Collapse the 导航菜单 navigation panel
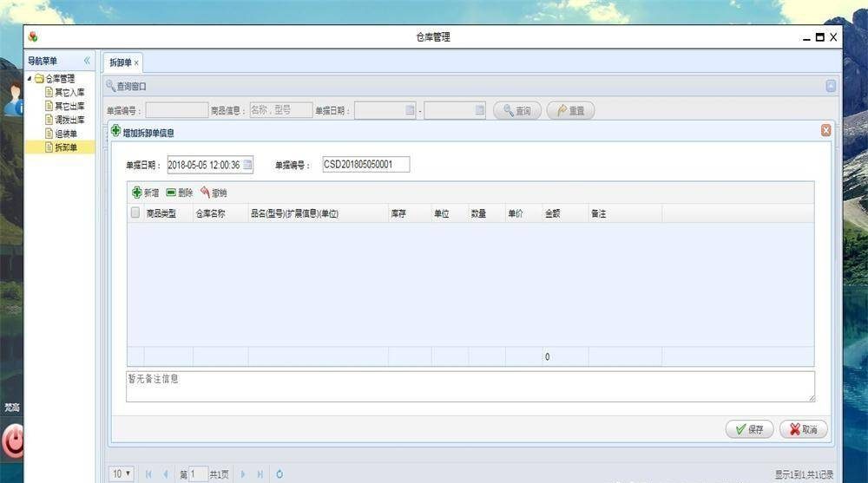 (x=87, y=61)
